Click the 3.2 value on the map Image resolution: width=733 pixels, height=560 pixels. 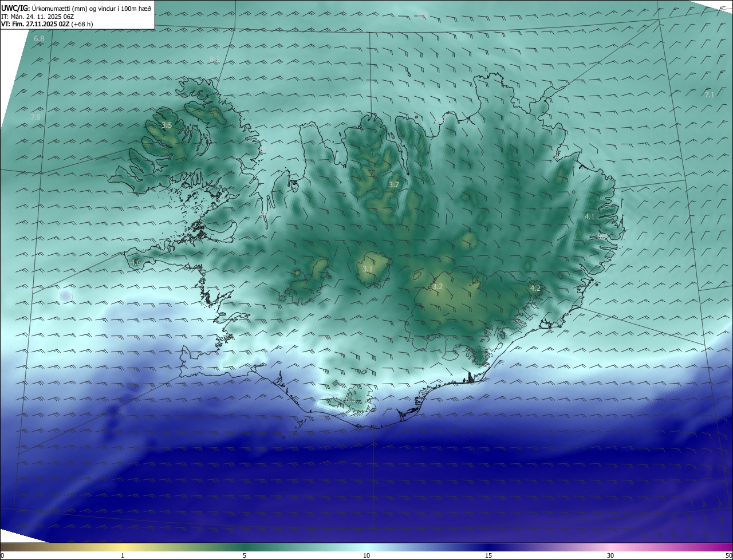438,286
